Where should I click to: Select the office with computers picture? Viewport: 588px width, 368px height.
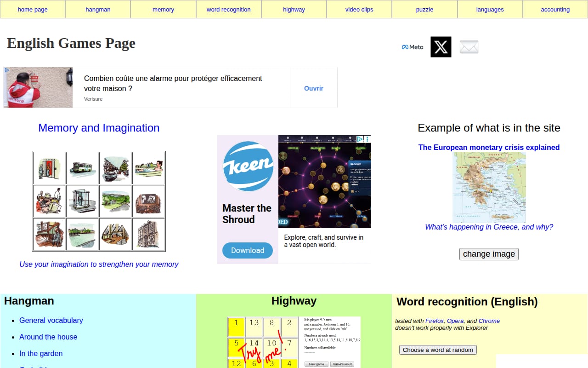coord(49,201)
